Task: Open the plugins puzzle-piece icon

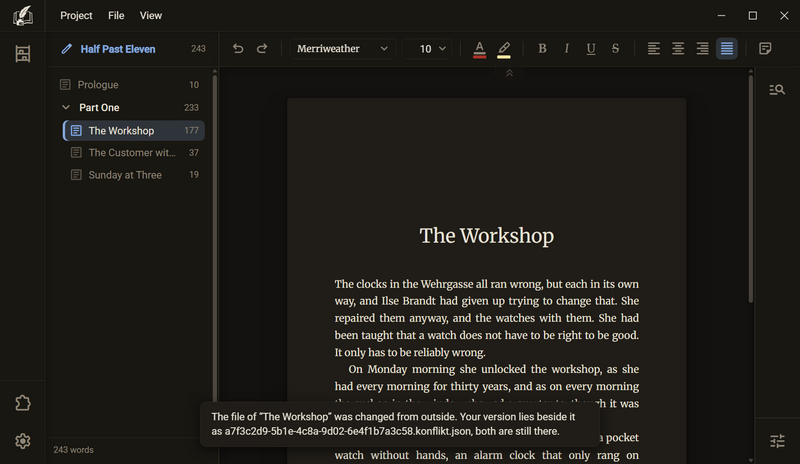Action: tap(22, 403)
